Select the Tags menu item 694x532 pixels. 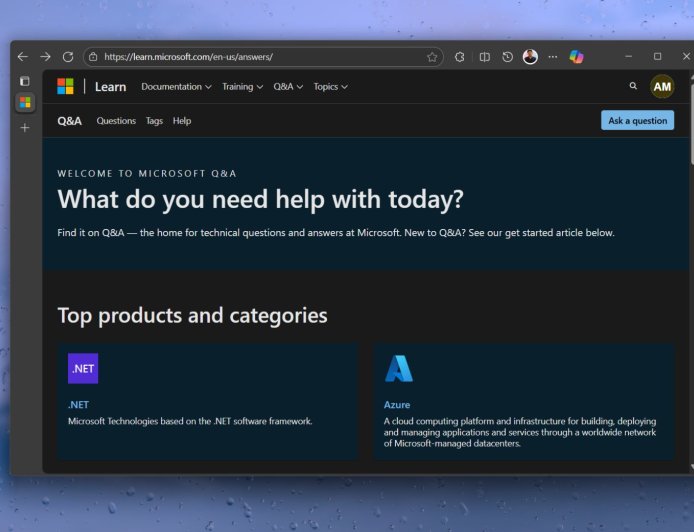(154, 121)
